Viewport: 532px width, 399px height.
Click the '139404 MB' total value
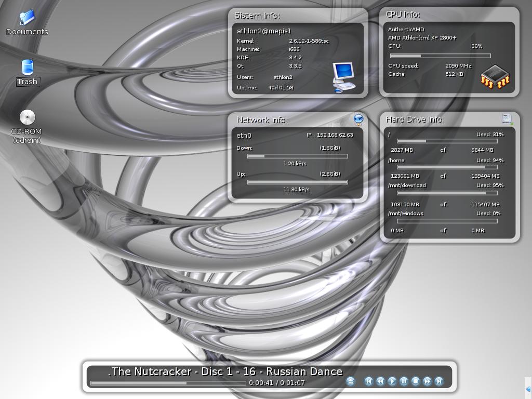(x=486, y=176)
